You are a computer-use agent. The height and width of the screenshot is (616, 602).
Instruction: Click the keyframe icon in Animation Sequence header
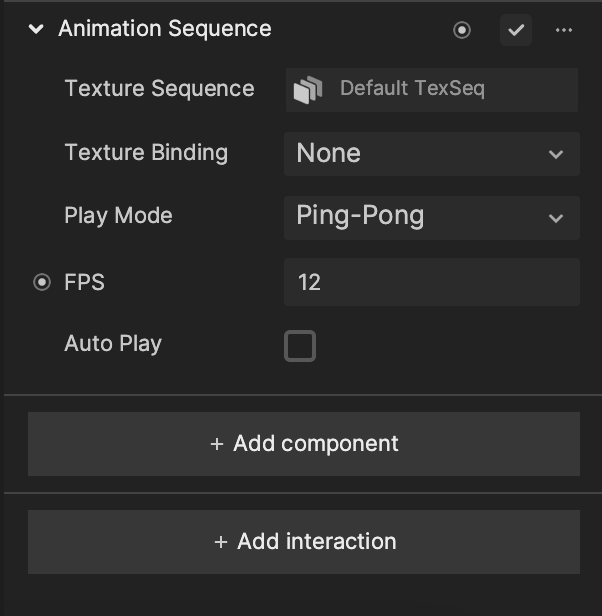coord(462,30)
